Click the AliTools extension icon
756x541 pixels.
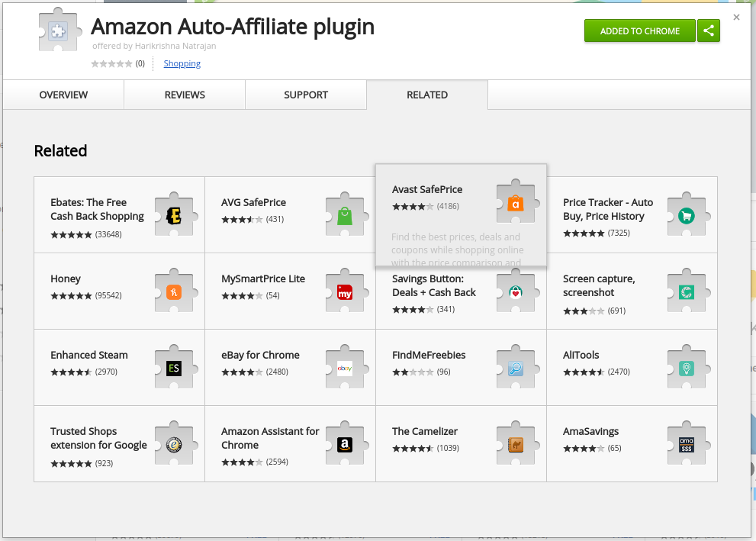[x=687, y=368]
